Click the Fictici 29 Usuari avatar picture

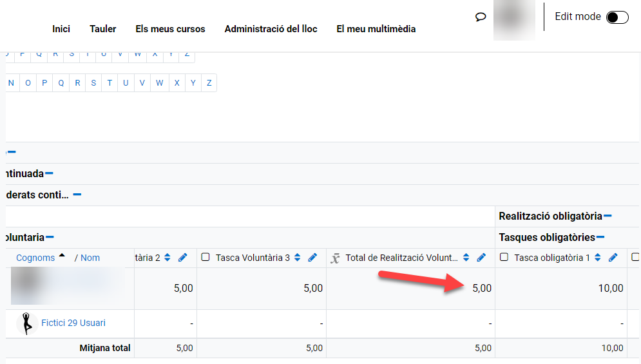pyautogui.click(x=26, y=323)
